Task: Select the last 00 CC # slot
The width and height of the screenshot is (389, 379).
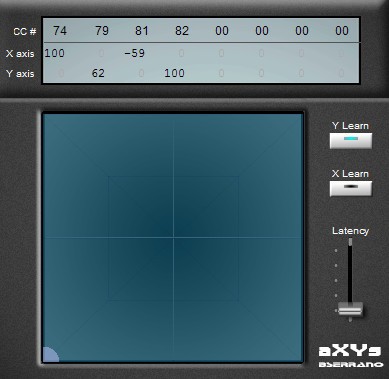Action: (342, 31)
